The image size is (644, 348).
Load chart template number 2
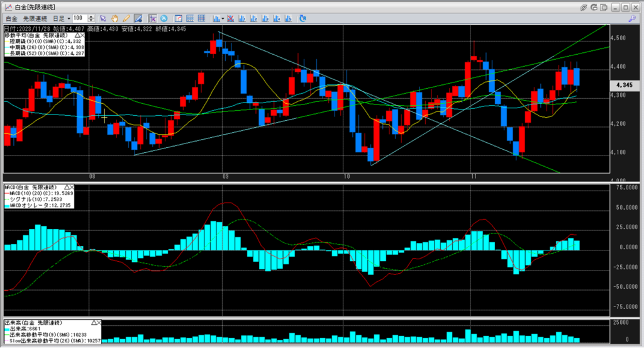coord(253,18)
